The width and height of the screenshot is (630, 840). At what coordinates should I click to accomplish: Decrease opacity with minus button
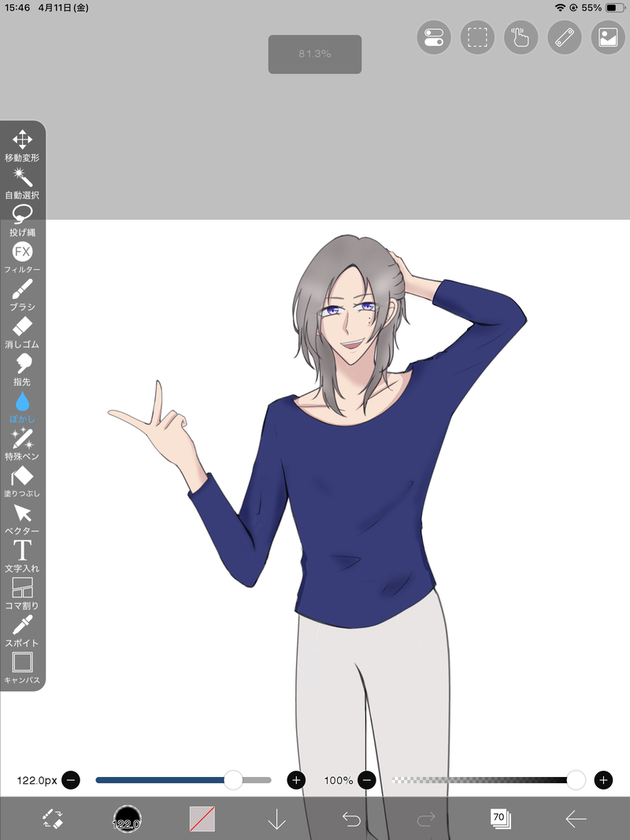point(367,780)
